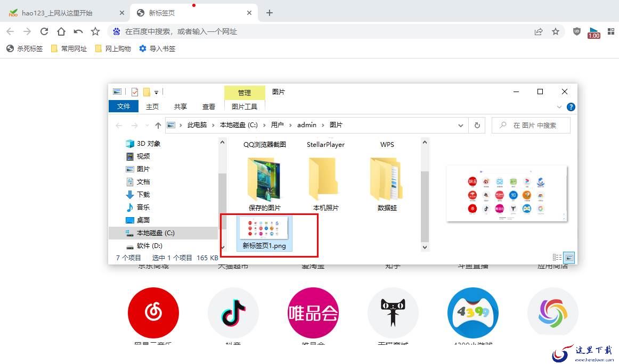The height and width of the screenshot is (364, 619).
Task: Switch to 主页 ribbon tab
Action: [x=152, y=106]
